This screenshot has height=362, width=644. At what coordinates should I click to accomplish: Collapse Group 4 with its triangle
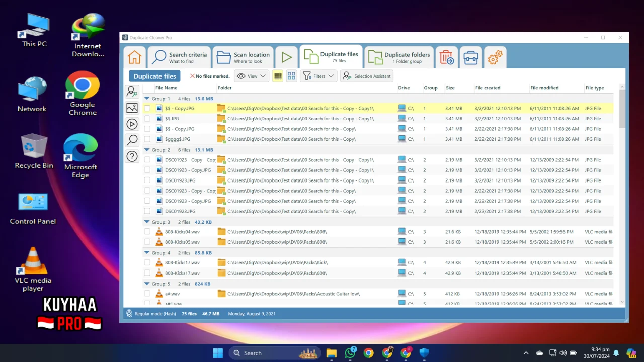pyautogui.click(x=147, y=253)
